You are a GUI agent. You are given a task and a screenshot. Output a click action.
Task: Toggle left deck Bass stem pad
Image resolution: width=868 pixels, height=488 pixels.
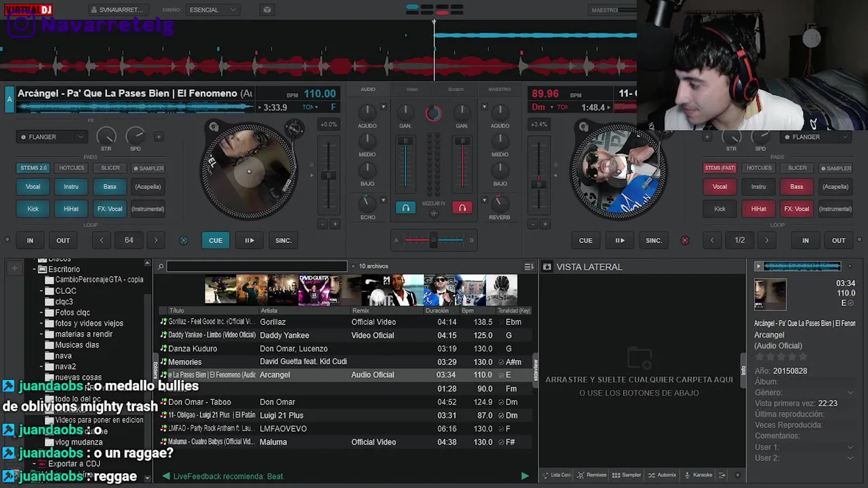(110, 186)
